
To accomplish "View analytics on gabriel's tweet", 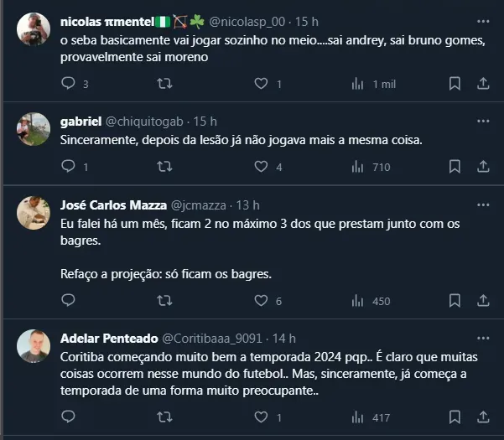I will [358, 167].
